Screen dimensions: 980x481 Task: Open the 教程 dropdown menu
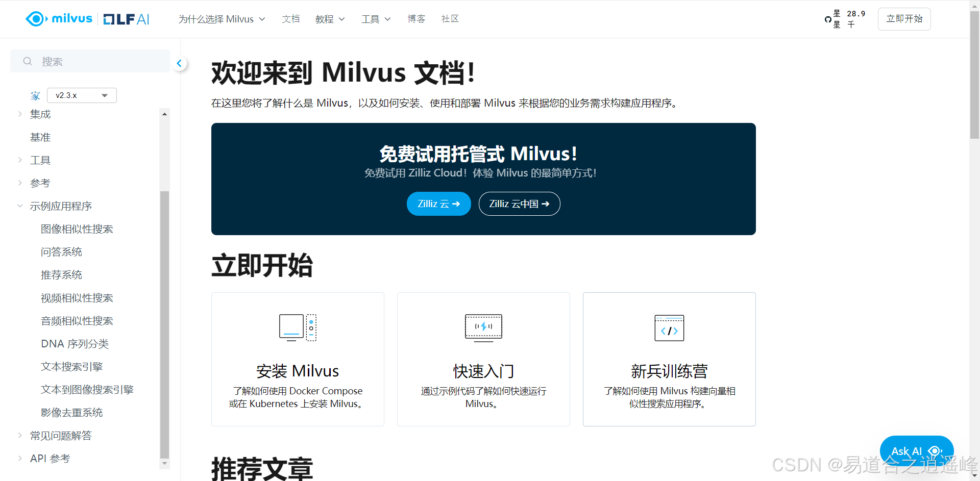pos(330,19)
